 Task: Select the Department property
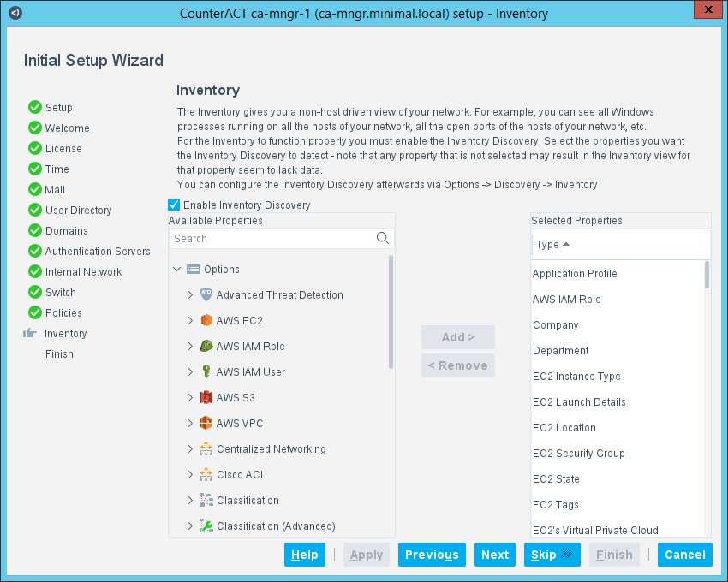618,350
